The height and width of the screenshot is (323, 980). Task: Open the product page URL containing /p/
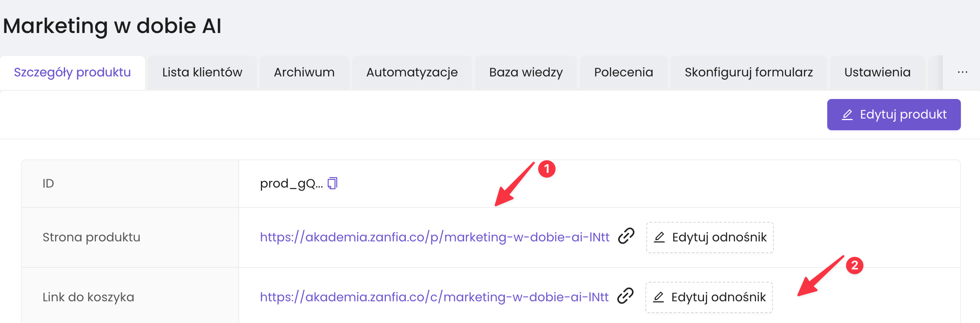click(x=434, y=237)
